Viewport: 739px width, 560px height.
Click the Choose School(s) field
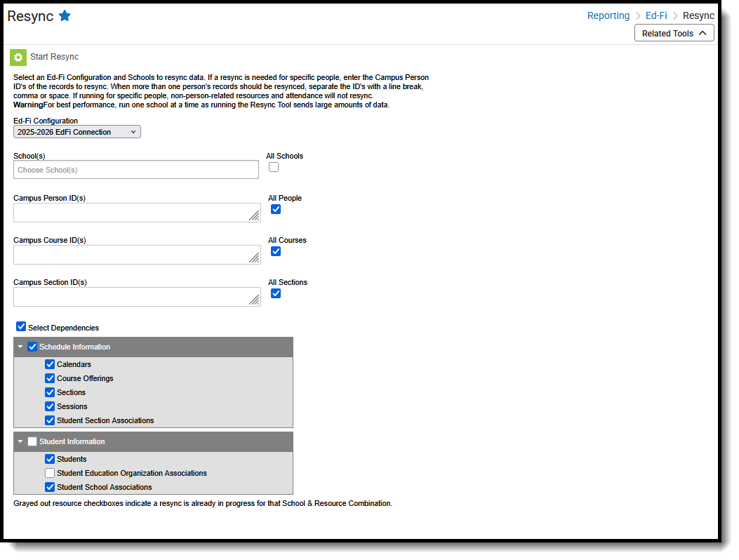[135, 170]
